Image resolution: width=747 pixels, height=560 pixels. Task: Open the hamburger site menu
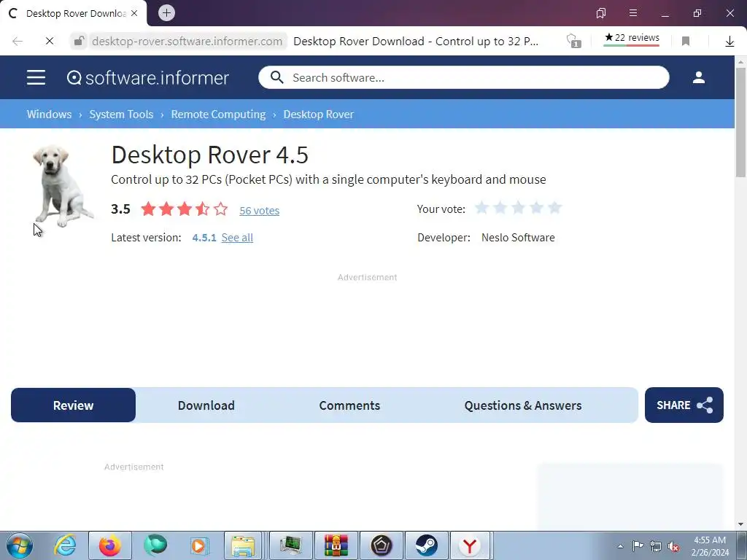pyautogui.click(x=36, y=77)
